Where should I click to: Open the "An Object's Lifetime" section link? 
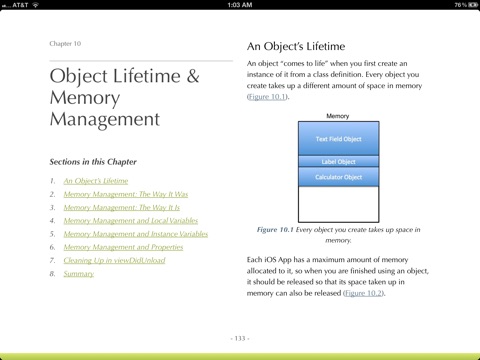(x=96, y=181)
